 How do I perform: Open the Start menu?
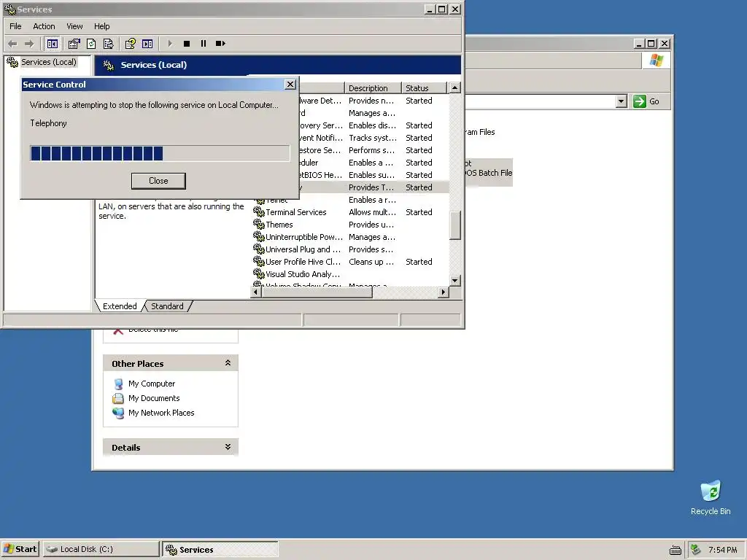[20, 549]
